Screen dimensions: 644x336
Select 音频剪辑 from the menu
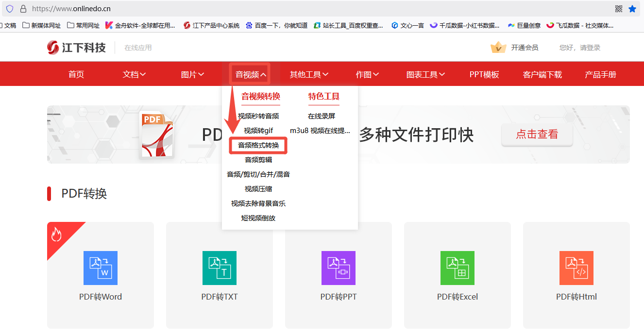[x=258, y=160]
